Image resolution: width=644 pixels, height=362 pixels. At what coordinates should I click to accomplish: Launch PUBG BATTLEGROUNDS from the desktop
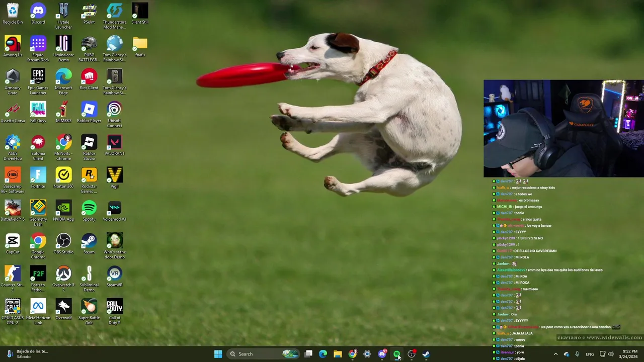tap(89, 49)
